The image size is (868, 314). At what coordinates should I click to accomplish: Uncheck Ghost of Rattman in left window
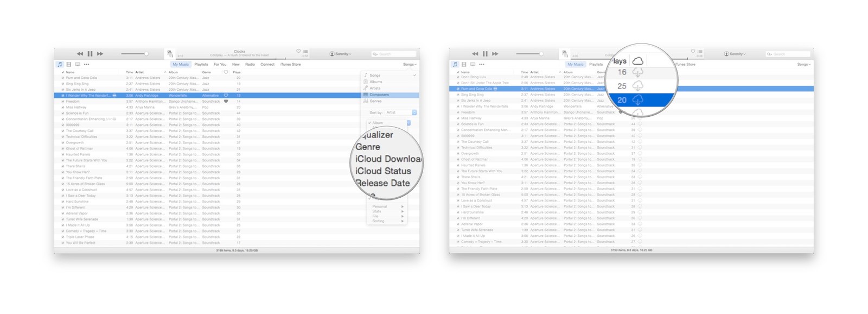point(63,148)
